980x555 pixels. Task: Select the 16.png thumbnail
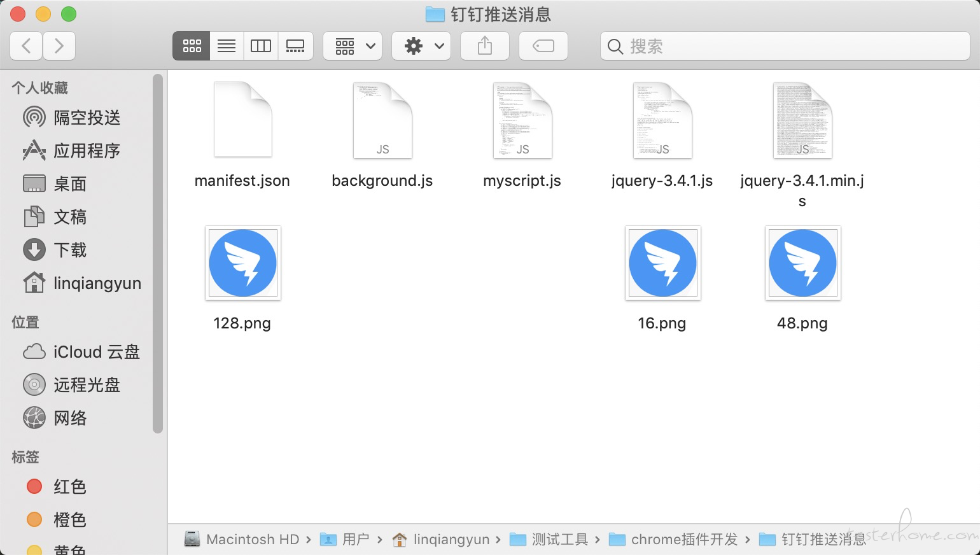[662, 263]
